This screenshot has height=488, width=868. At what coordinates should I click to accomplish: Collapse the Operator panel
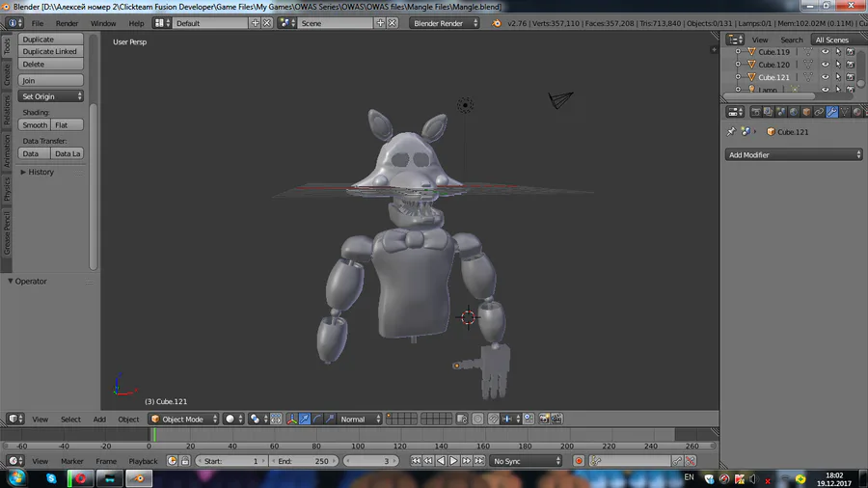pos(10,281)
